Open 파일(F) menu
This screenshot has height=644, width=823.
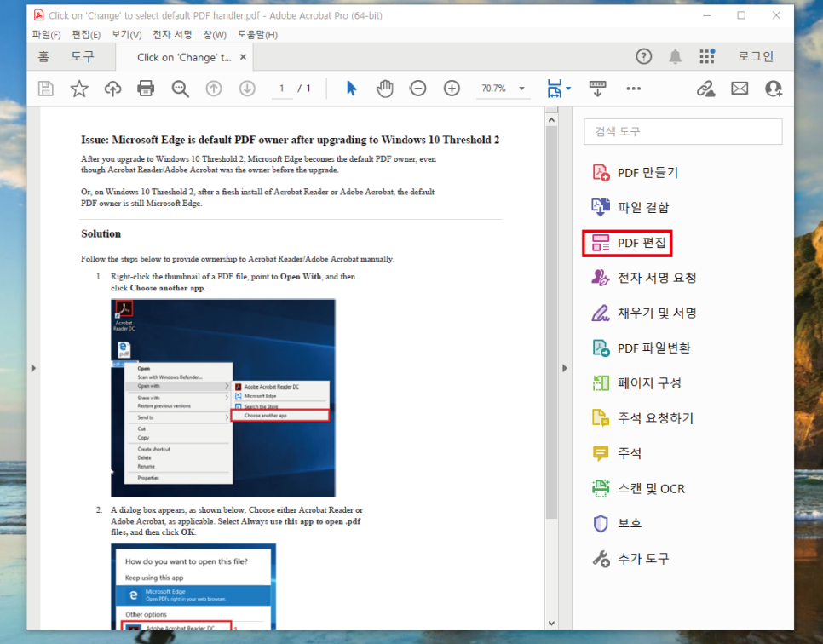coord(46,35)
